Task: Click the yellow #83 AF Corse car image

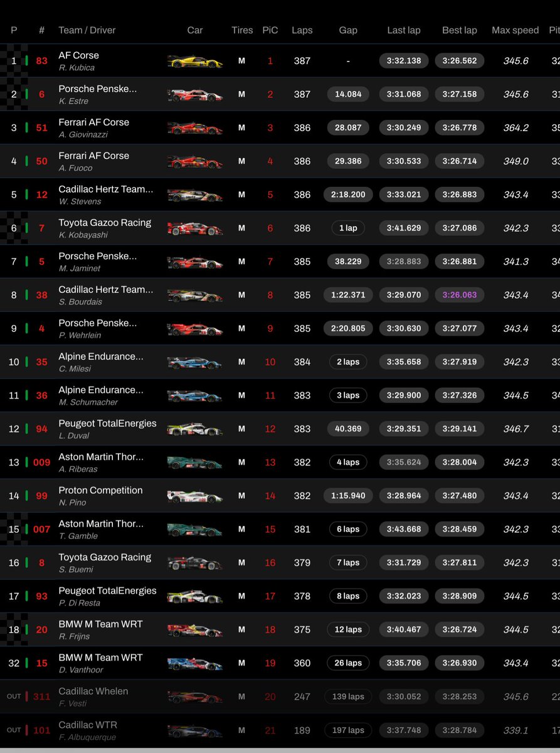Action: (195, 61)
